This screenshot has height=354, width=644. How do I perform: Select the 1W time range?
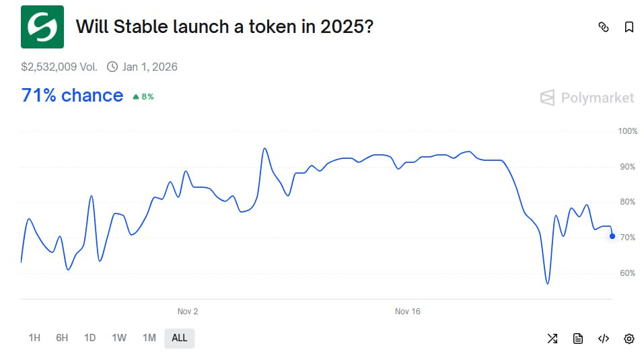(x=119, y=338)
